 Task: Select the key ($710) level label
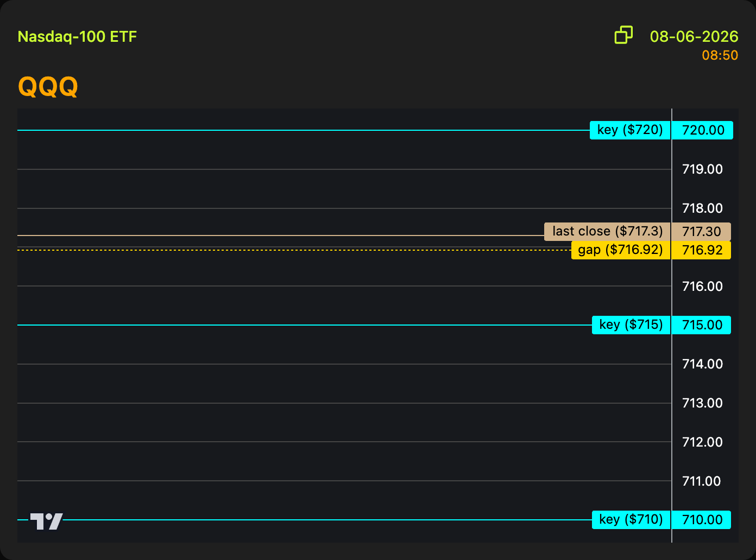(631, 520)
